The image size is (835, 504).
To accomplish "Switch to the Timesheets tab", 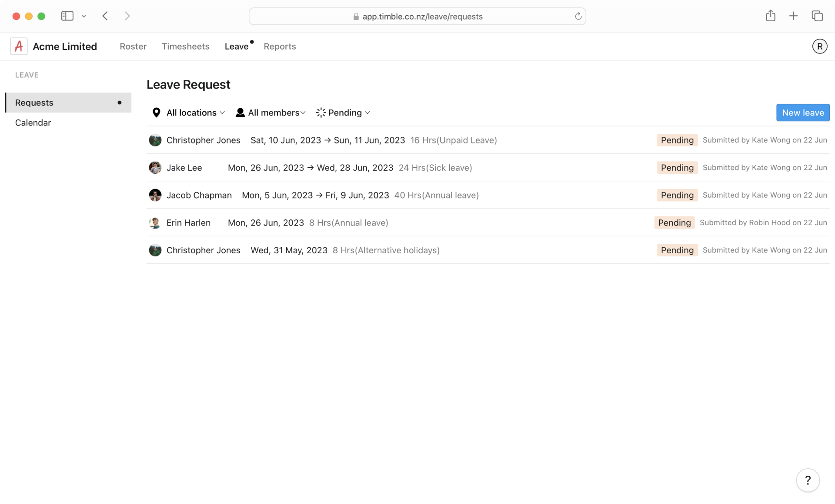I will pos(185,46).
